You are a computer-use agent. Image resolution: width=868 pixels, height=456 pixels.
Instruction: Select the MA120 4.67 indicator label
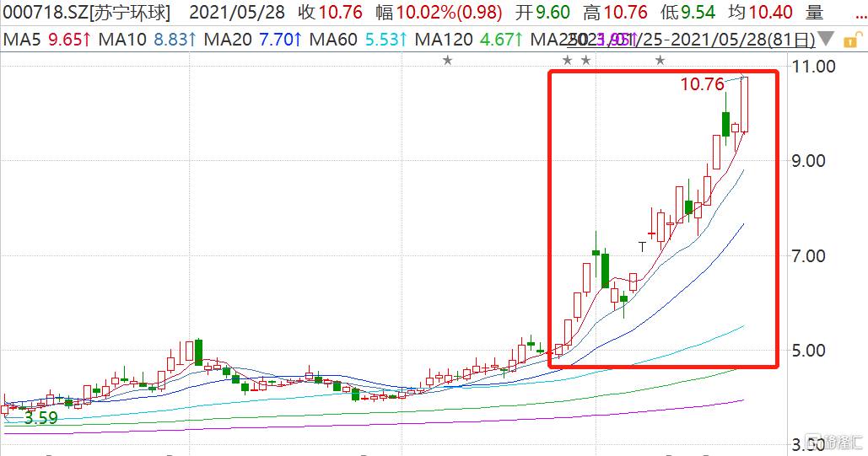point(469,40)
